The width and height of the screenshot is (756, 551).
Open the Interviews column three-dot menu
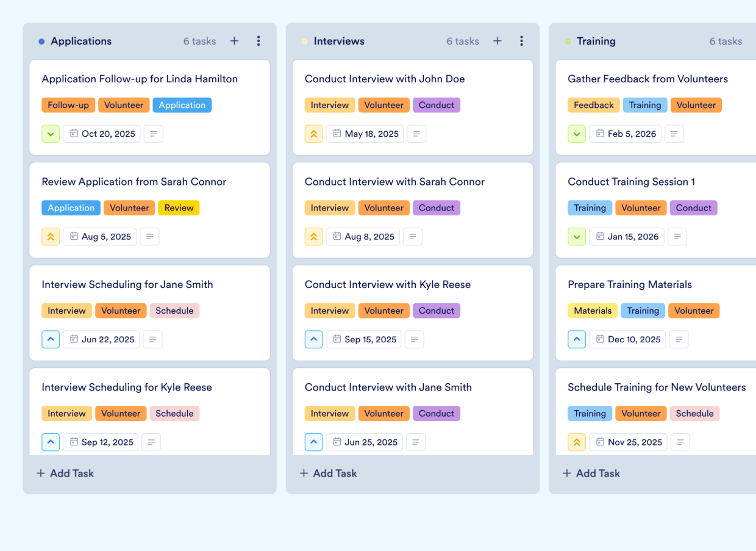point(522,41)
